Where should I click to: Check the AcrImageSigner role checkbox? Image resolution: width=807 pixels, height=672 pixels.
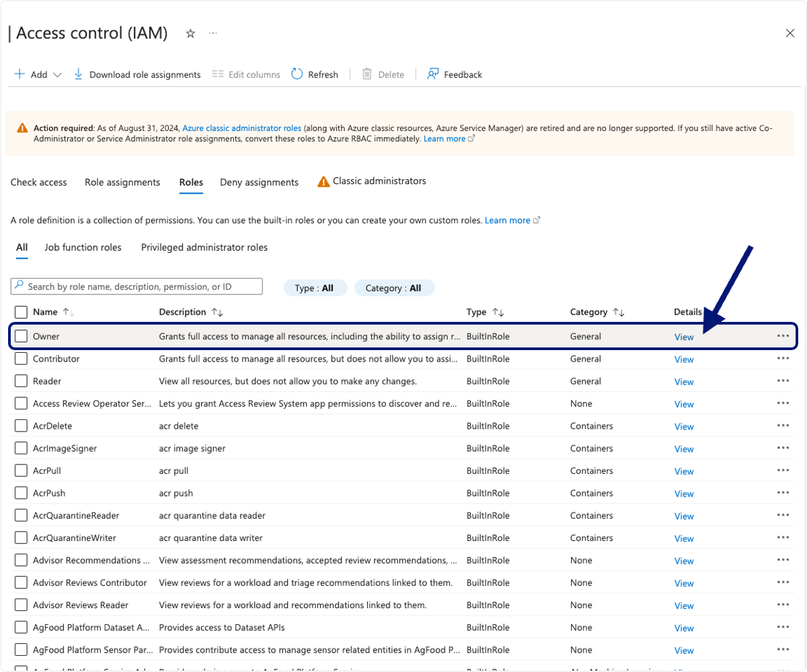click(x=21, y=448)
